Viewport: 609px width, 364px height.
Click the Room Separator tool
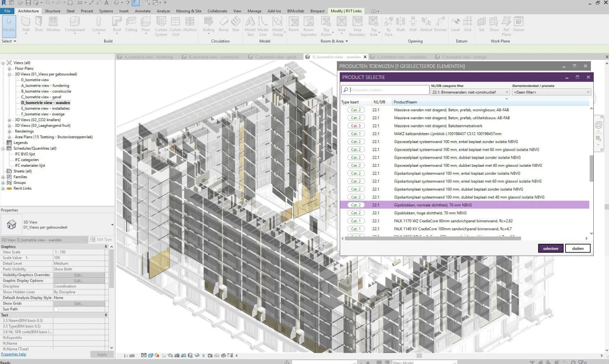308,26
